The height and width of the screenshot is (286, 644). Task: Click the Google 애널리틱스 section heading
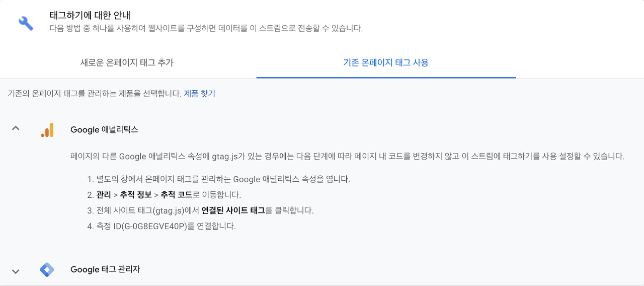pyautogui.click(x=104, y=130)
